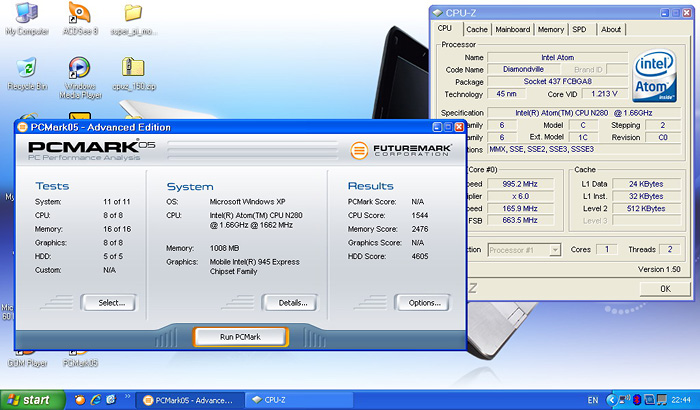Click the system tray clock 22:44
The image size is (700, 410).
(681, 400)
